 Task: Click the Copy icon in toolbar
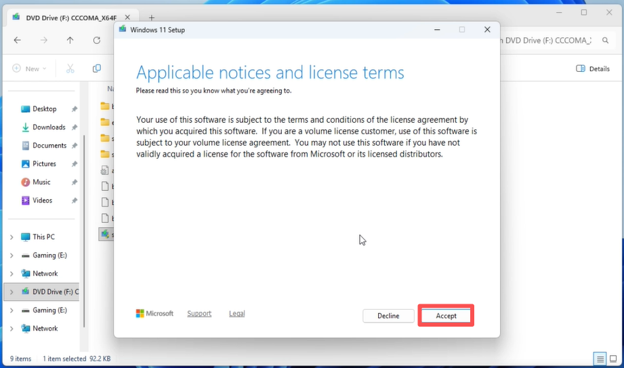click(97, 68)
